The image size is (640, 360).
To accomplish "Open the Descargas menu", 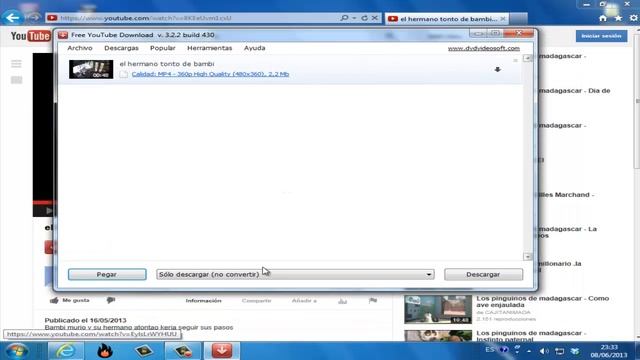I will tap(121, 48).
